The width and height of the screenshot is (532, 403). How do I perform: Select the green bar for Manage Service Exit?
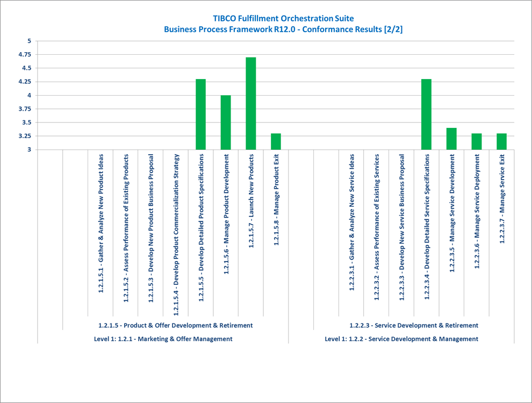502,141
